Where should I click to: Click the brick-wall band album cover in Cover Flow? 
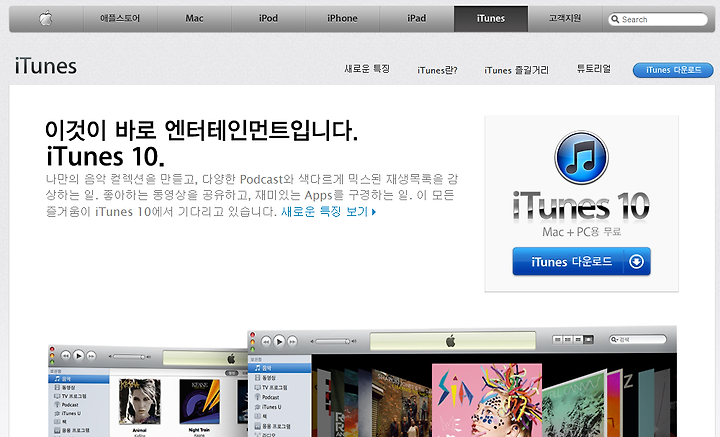402,403
